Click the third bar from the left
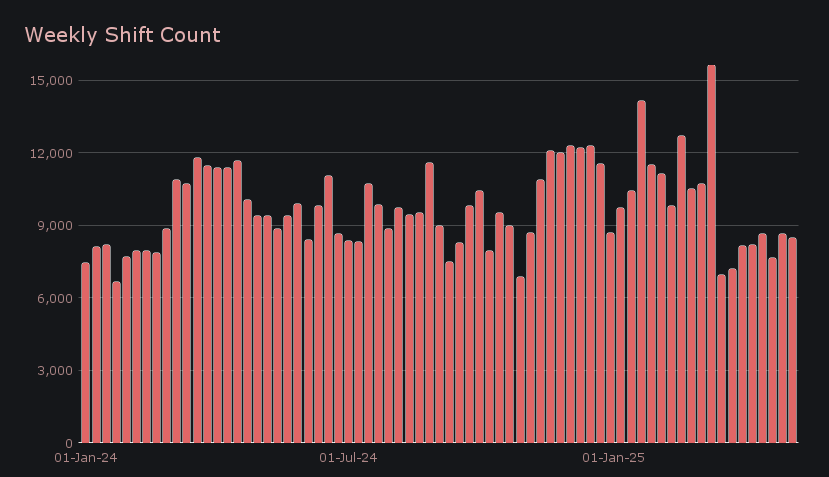The width and height of the screenshot is (829, 477). click(x=106, y=344)
